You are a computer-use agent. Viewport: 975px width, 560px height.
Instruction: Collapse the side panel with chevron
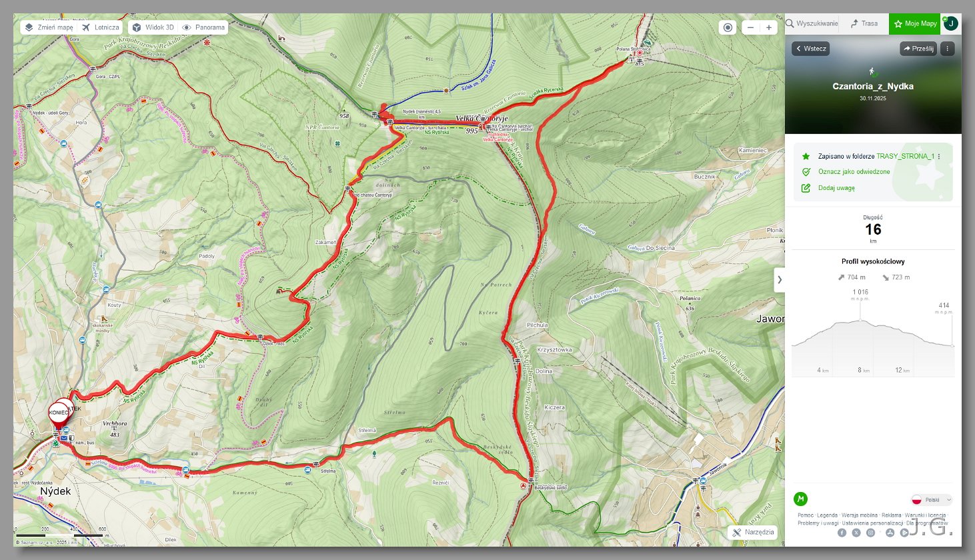point(780,279)
